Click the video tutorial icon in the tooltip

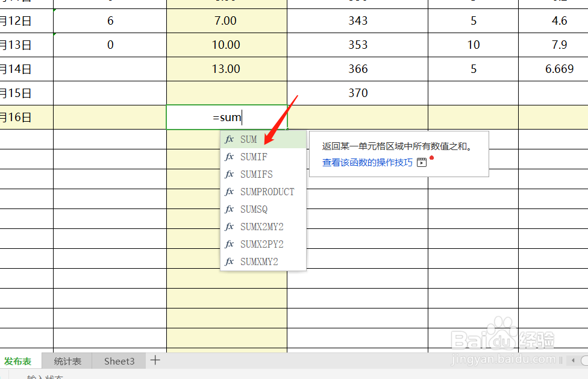(421, 161)
